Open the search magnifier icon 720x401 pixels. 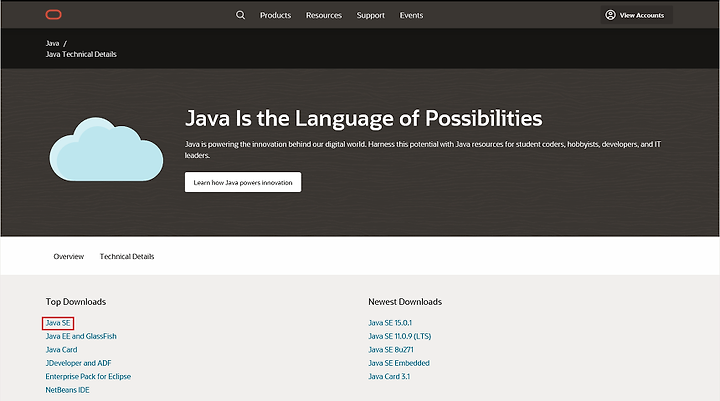(240, 15)
